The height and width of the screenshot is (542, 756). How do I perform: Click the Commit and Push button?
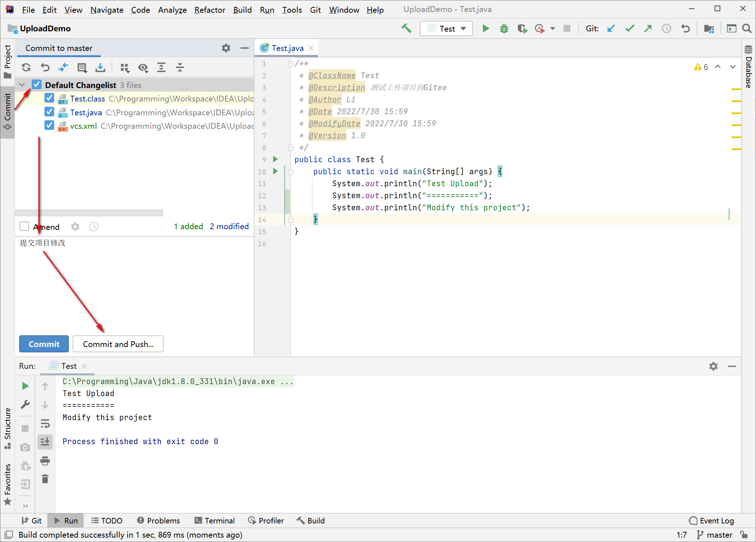pyautogui.click(x=117, y=344)
